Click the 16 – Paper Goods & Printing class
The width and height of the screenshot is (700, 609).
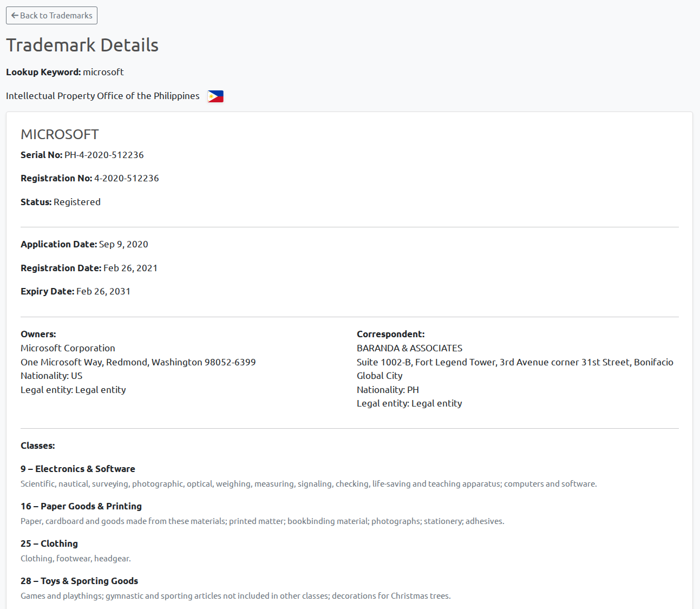pos(81,506)
